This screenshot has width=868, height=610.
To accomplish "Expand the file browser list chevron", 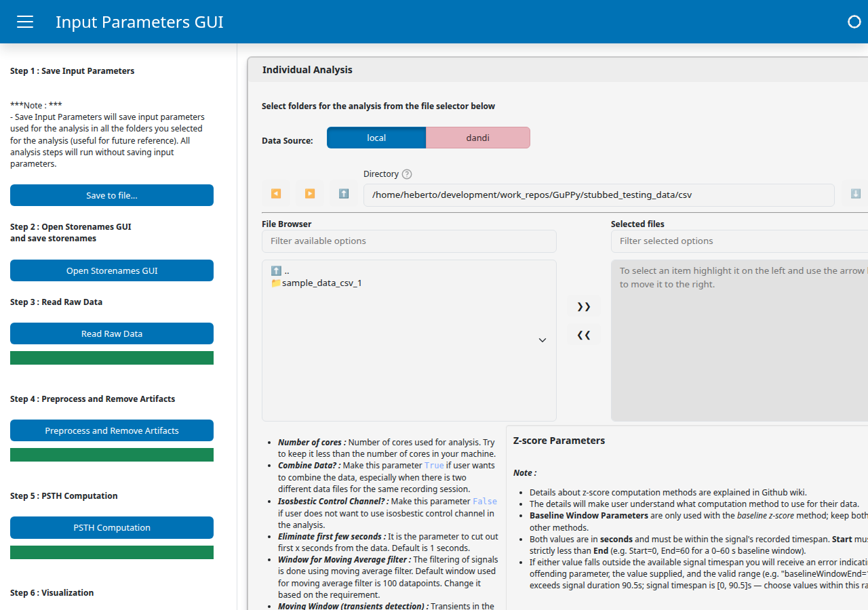I will click(x=542, y=340).
